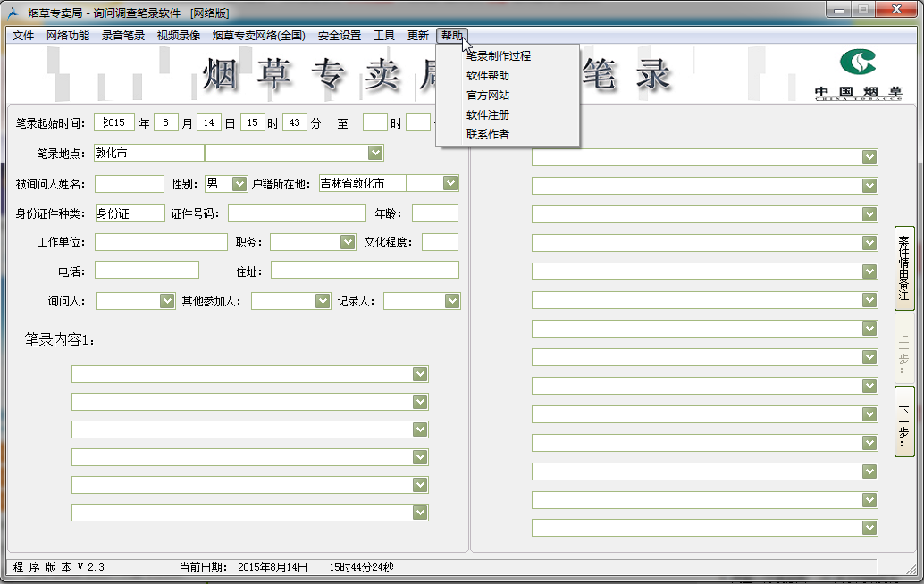924x584 pixels.
Task: Click the 电话 input field
Action: 147,270
